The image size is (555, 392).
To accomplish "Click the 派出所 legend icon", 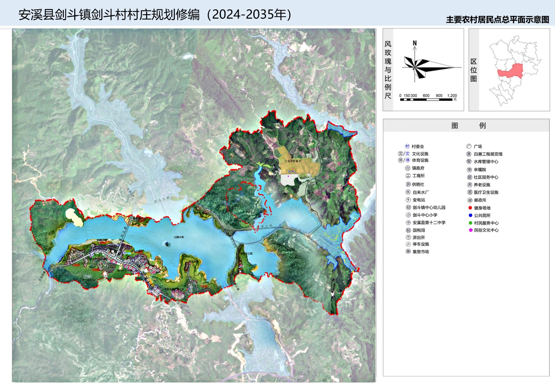I will coord(408,237).
